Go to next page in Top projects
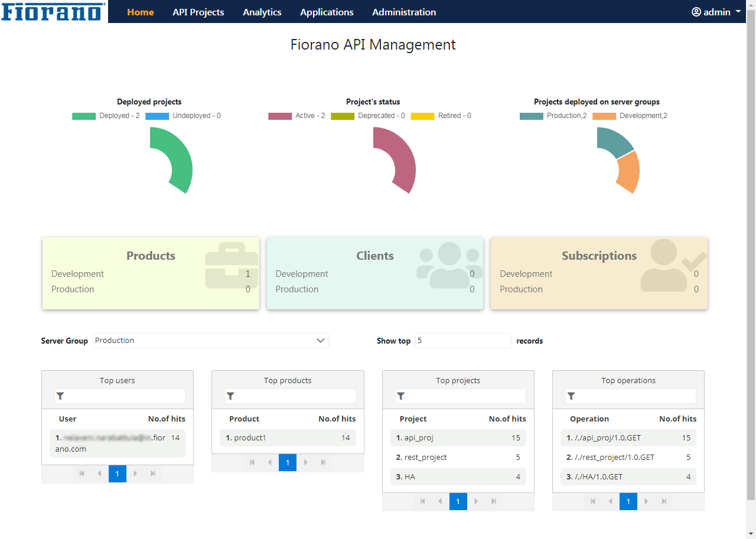The height and width of the screenshot is (539, 756). [476, 501]
